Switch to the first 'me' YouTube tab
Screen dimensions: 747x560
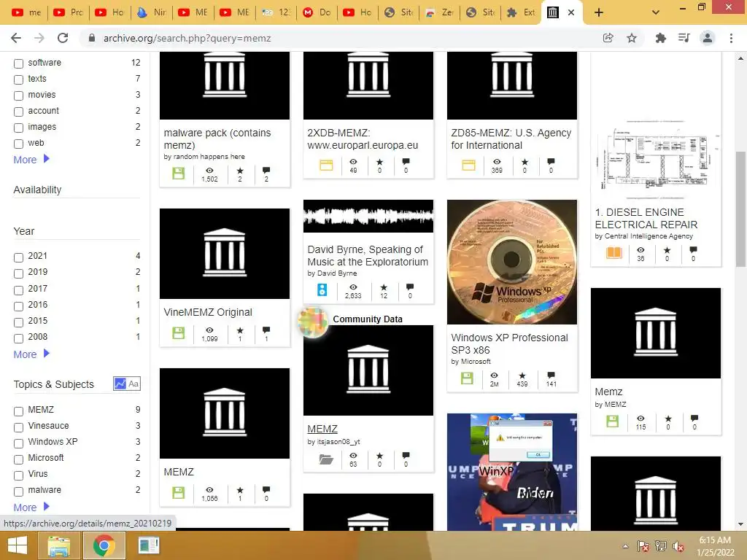[26, 12]
